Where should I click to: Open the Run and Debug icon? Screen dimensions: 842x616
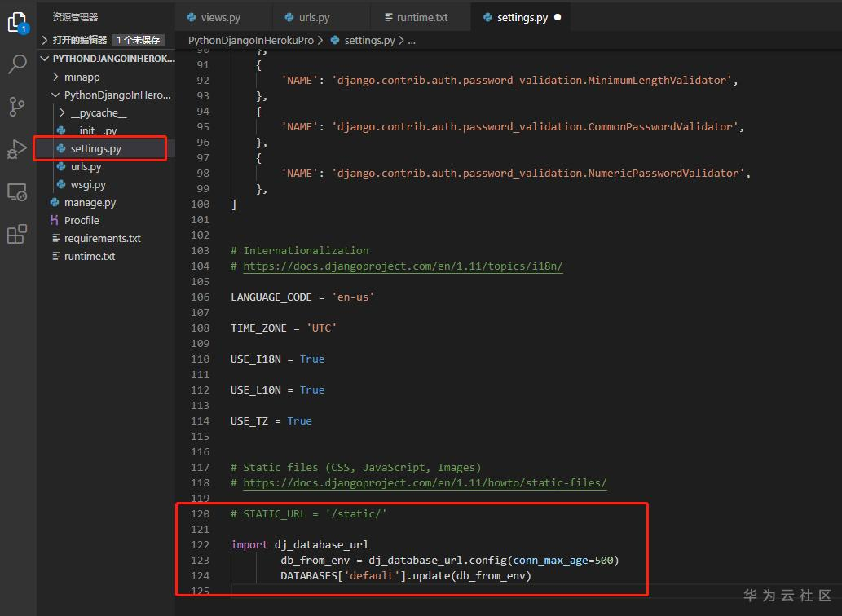point(17,149)
